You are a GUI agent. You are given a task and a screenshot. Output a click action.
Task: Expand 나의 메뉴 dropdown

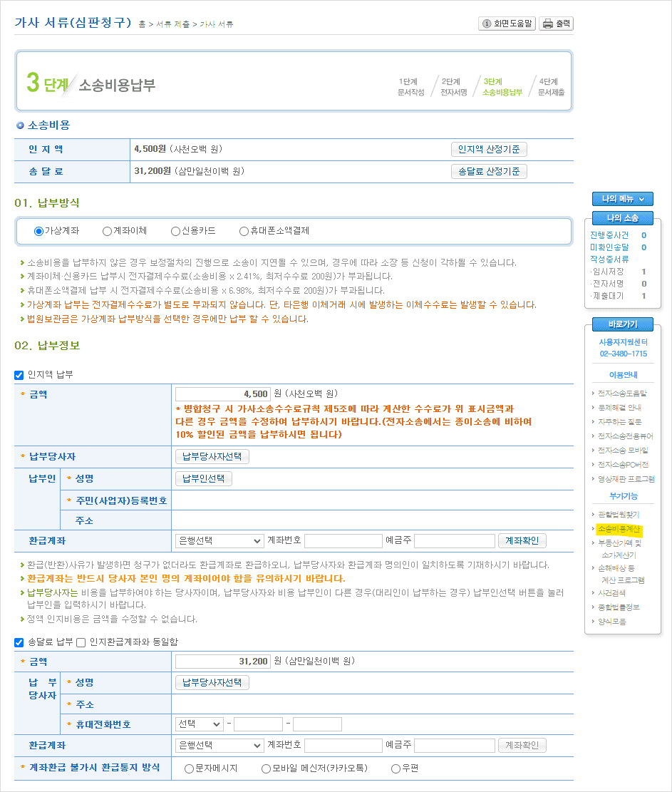point(623,199)
